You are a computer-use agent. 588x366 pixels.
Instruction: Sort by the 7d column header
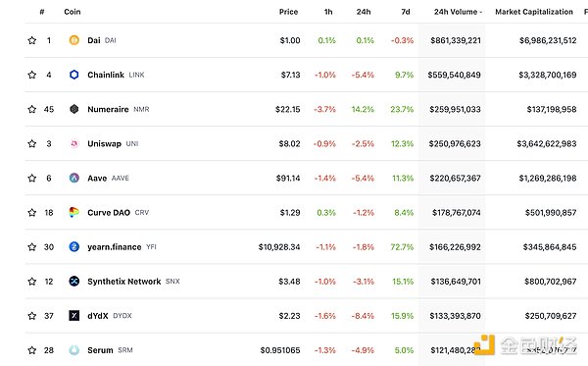[x=406, y=12]
